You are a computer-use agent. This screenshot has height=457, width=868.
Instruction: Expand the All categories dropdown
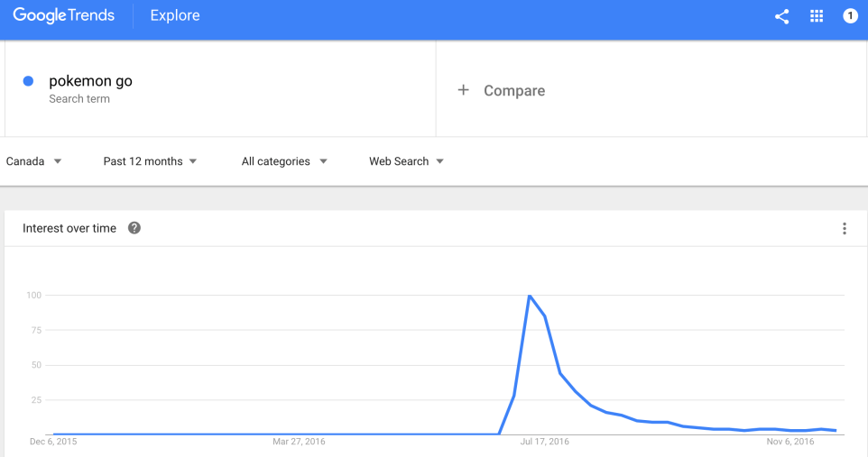pyautogui.click(x=284, y=161)
